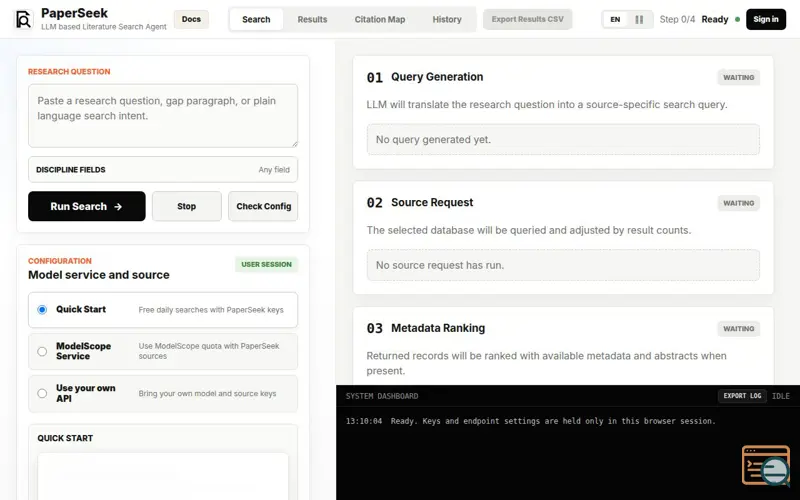
Task: Click Export Results CSV button
Action: pos(528,19)
